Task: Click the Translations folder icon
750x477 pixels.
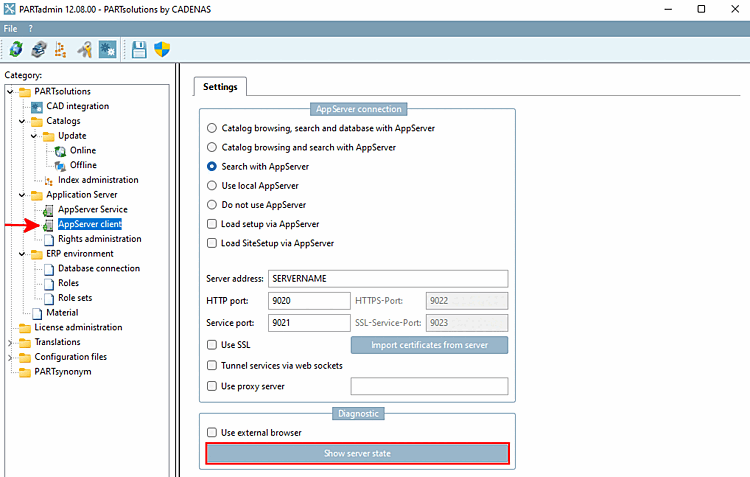Action: click(x=25, y=343)
